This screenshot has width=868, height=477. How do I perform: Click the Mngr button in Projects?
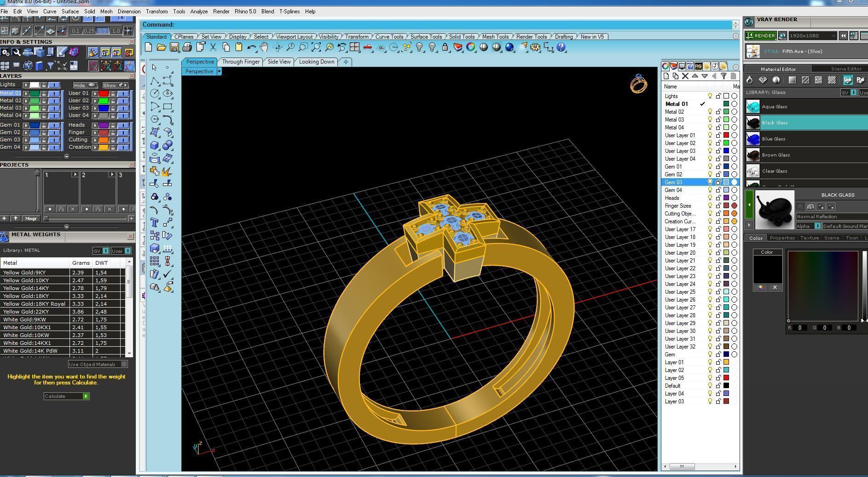pos(31,219)
